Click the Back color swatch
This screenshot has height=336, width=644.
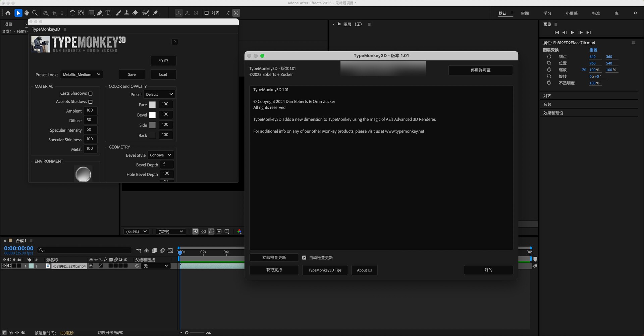[152, 135]
